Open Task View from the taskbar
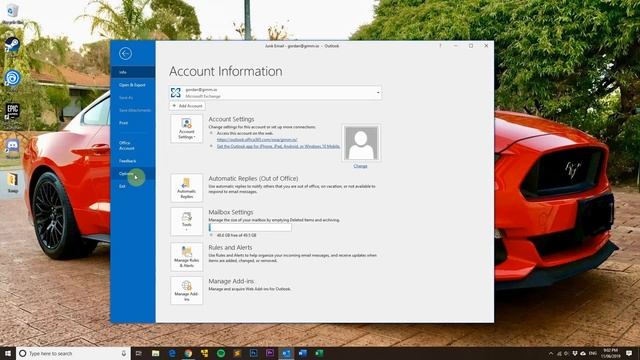Image resolution: width=640 pixels, height=360 pixels. (139, 353)
